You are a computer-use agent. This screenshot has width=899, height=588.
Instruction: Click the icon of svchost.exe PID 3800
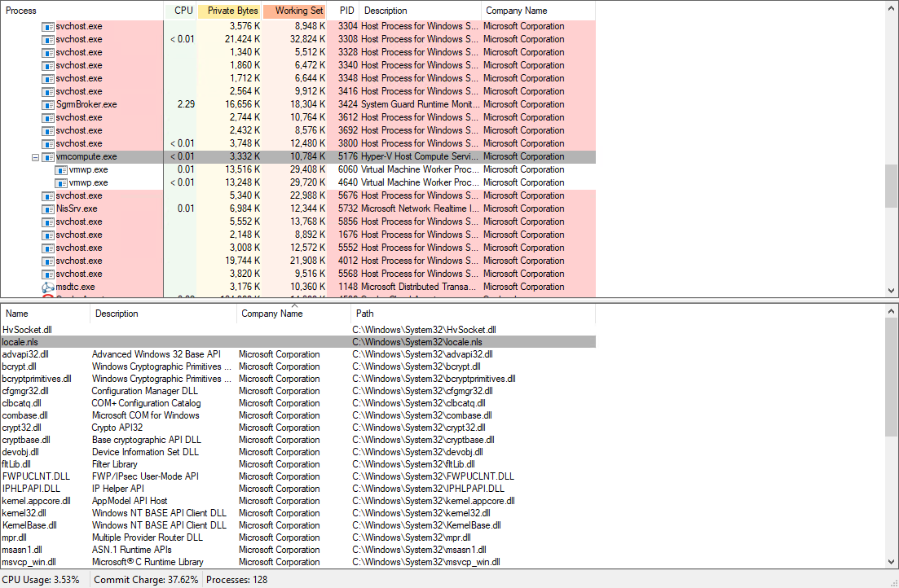point(48,144)
